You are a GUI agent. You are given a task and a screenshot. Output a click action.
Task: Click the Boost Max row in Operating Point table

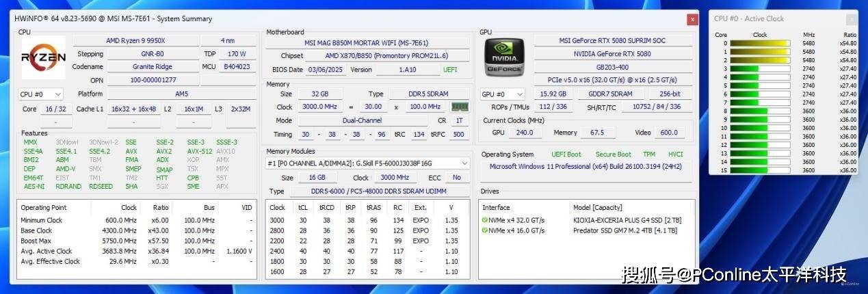[x=137, y=241]
